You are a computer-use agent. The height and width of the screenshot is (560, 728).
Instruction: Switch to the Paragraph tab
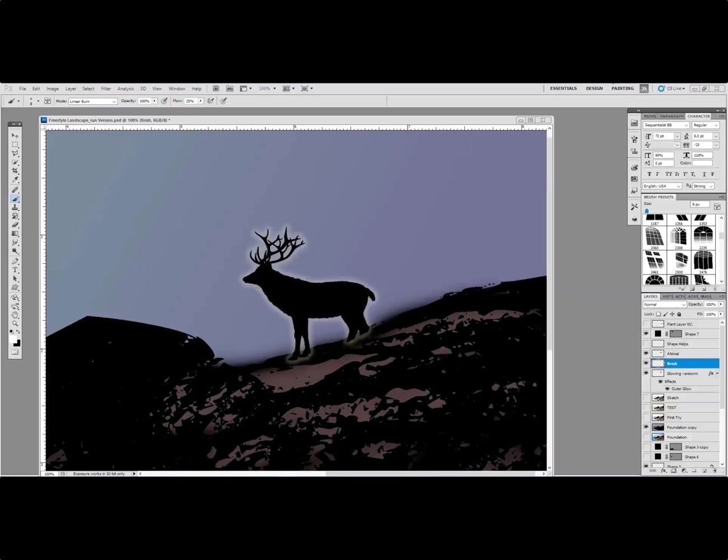coord(671,116)
